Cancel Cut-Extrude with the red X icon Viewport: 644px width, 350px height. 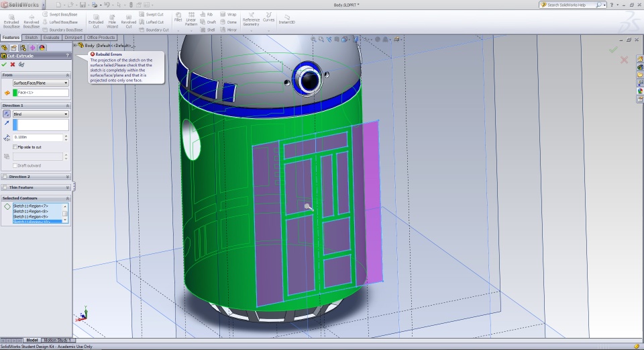click(13, 64)
